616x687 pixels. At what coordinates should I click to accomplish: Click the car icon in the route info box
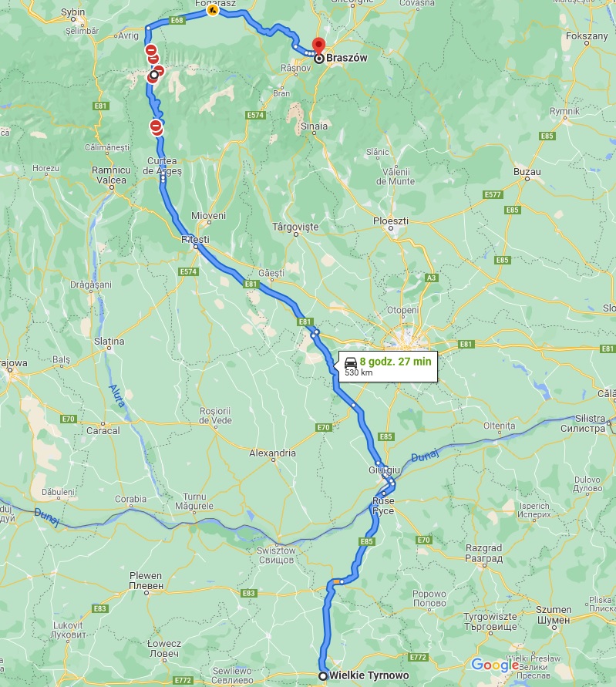tap(351, 362)
